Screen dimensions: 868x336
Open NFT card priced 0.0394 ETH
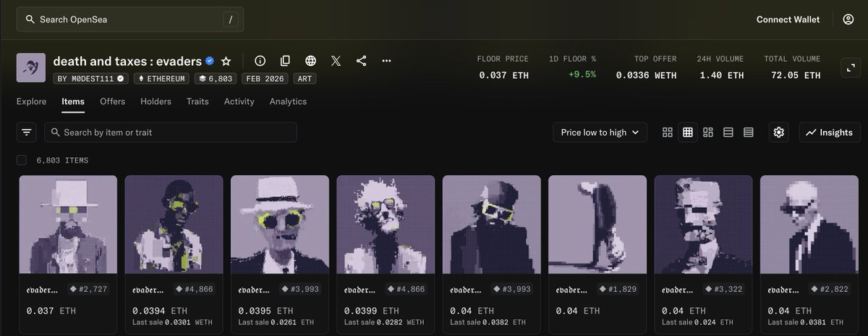(x=174, y=254)
